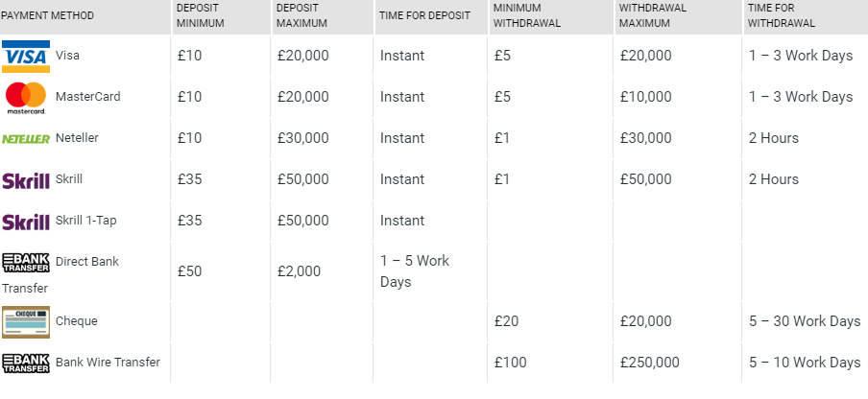Click the green Neteller logo

point(26,139)
